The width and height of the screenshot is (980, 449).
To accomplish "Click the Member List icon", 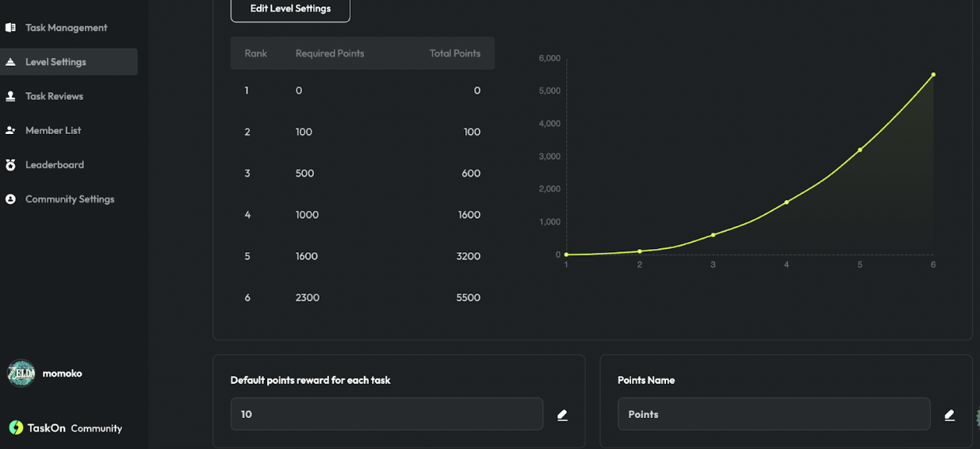I will pos(10,130).
